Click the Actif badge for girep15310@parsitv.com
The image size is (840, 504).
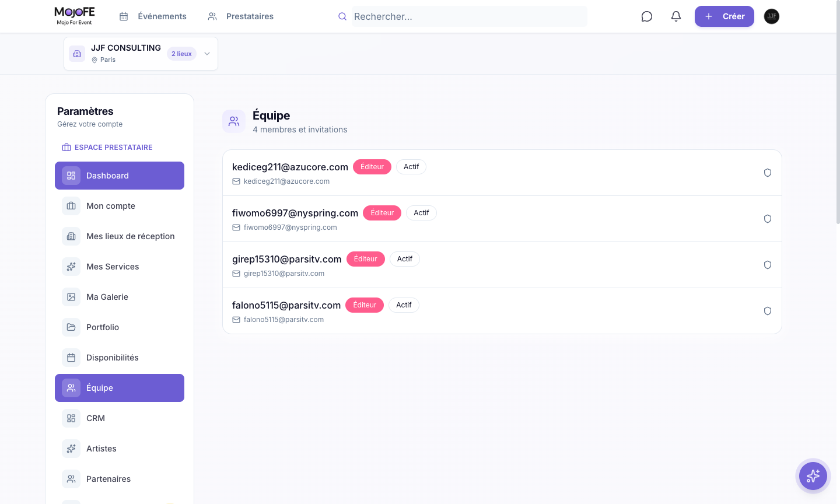click(x=405, y=259)
